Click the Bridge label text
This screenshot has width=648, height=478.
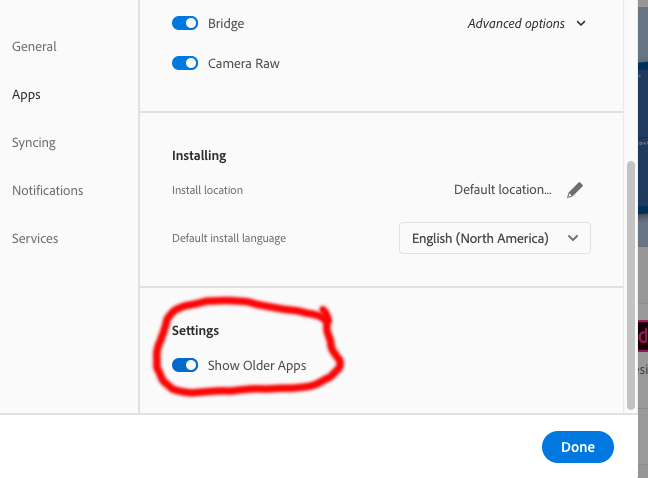[226, 23]
